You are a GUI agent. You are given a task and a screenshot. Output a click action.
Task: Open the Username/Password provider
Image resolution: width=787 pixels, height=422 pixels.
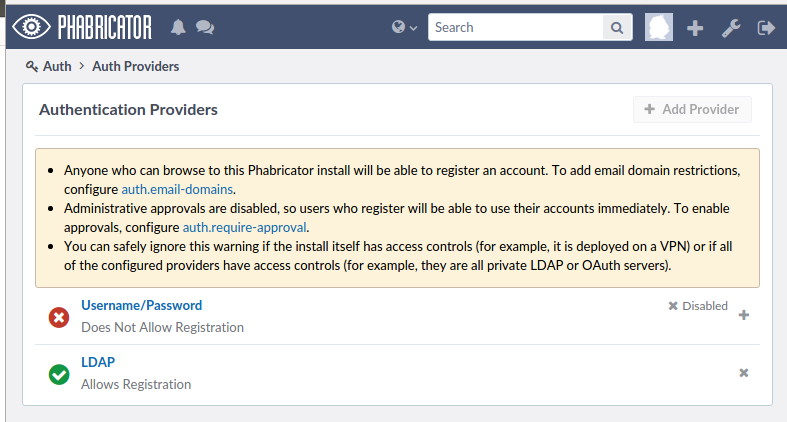pos(141,305)
